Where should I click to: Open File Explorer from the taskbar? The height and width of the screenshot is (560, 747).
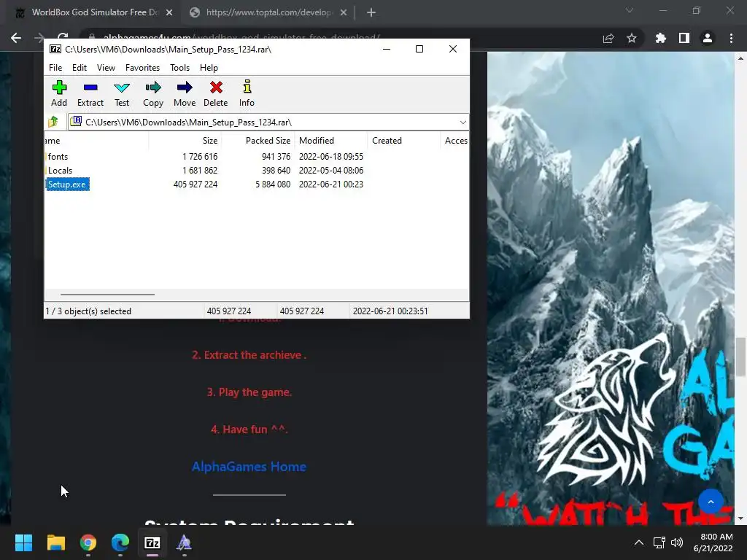click(x=55, y=542)
